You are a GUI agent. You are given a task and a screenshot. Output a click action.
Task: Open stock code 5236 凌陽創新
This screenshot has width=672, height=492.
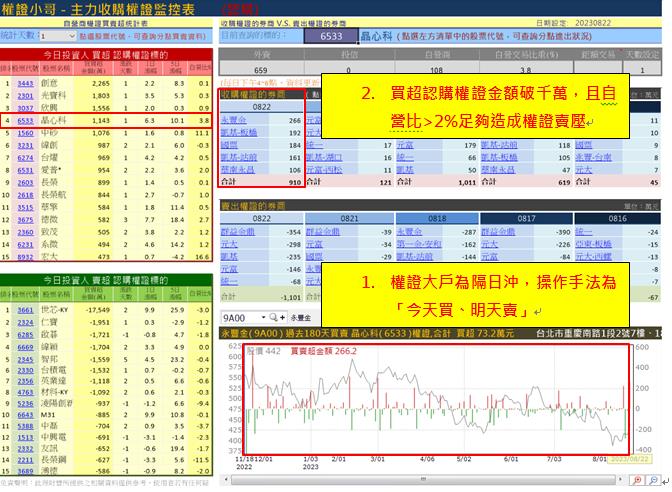25,403
